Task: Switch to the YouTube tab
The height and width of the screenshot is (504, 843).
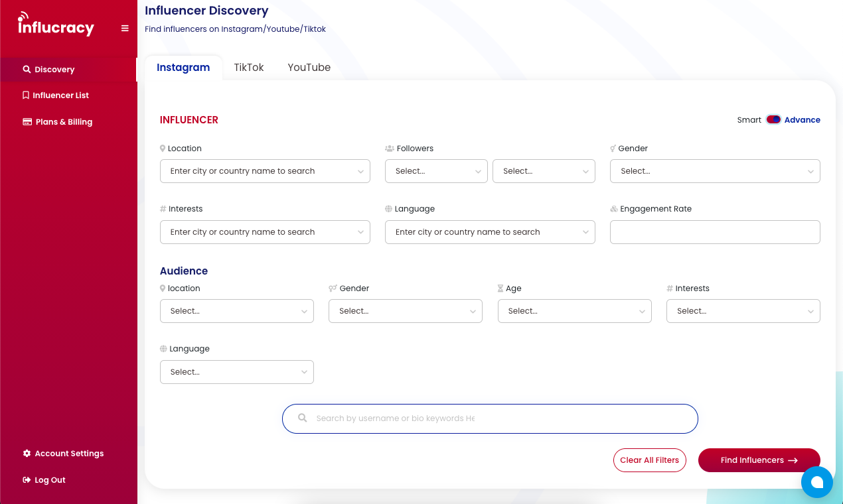Action: tap(309, 67)
